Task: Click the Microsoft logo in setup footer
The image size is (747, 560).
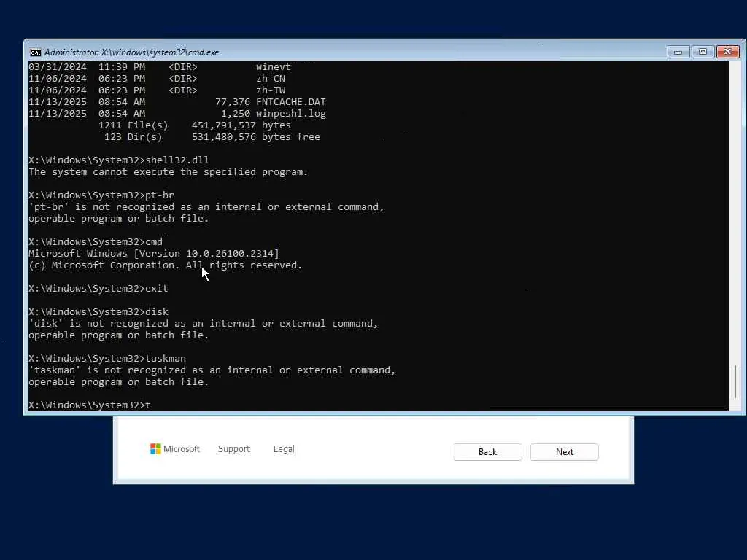Action: click(x=175, y=448)
